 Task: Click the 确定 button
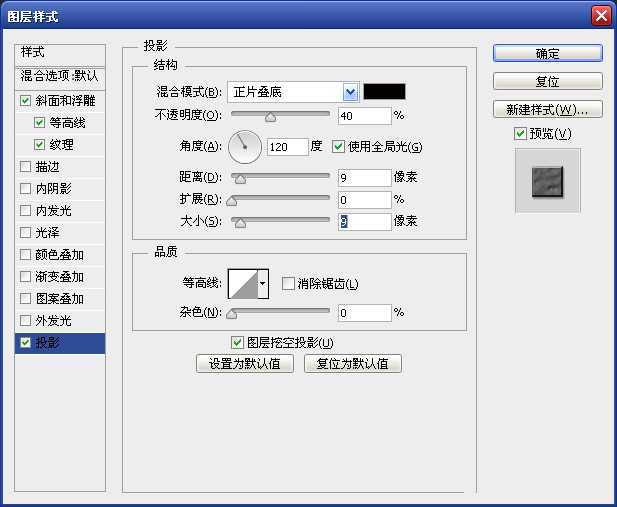(x=547, y=53)
